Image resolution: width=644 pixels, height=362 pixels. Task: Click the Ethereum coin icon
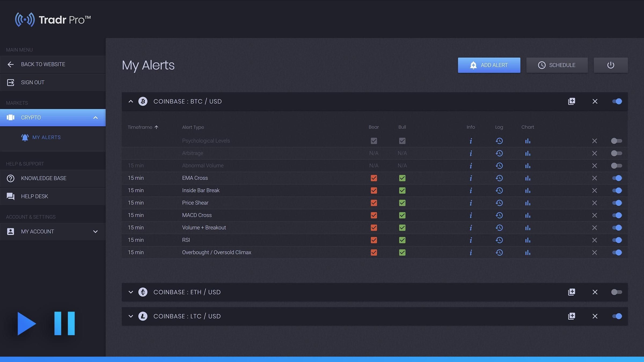tap(143, 292)
